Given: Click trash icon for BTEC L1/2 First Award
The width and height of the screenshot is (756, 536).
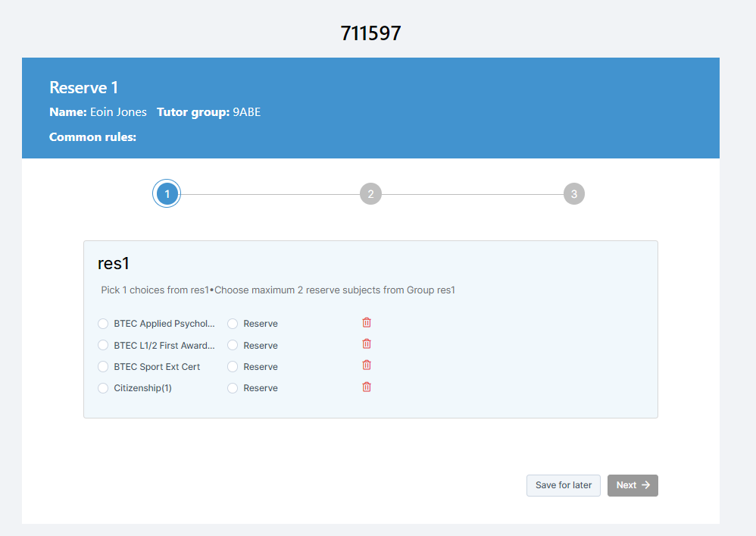Looking at the screenshot, I should click(x=367, y=343).
